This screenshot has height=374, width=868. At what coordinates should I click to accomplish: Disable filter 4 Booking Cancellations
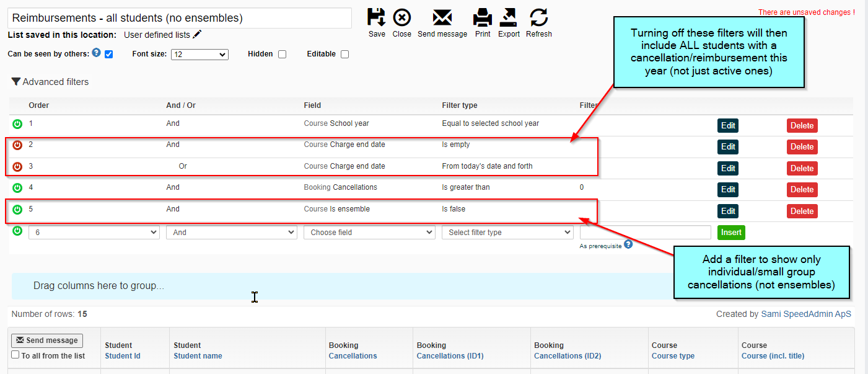click(17, 188)
